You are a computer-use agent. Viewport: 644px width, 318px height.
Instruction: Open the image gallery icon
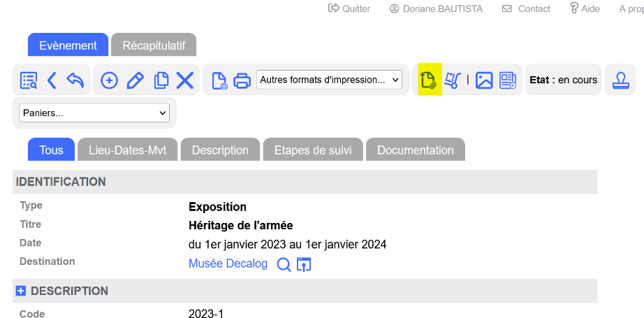tap(484, 80)
